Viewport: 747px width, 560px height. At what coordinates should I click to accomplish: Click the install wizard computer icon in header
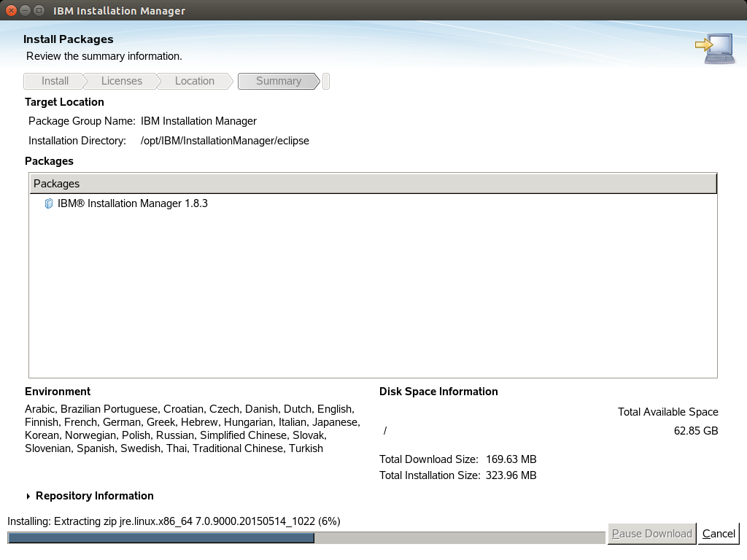tap(715, 49)
